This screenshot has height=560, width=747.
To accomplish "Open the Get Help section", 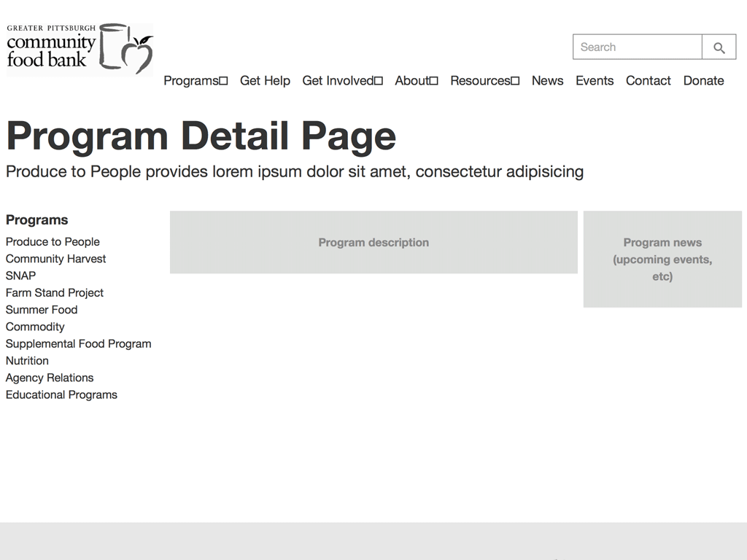I will 265,81.
